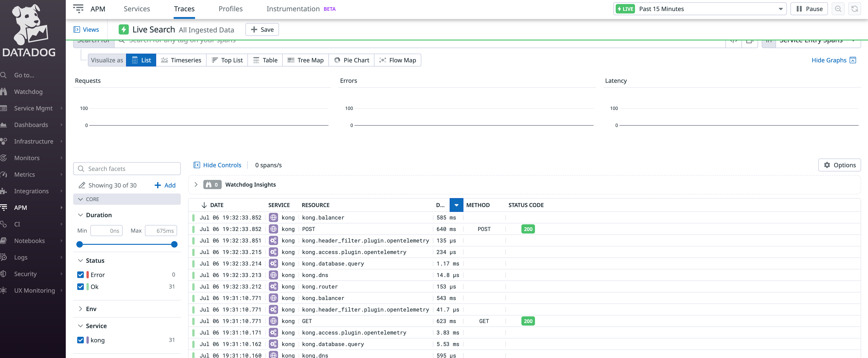868x358 pixels.
Task: Switch to Tree Map visualization
Action: (x=306, y=60)
